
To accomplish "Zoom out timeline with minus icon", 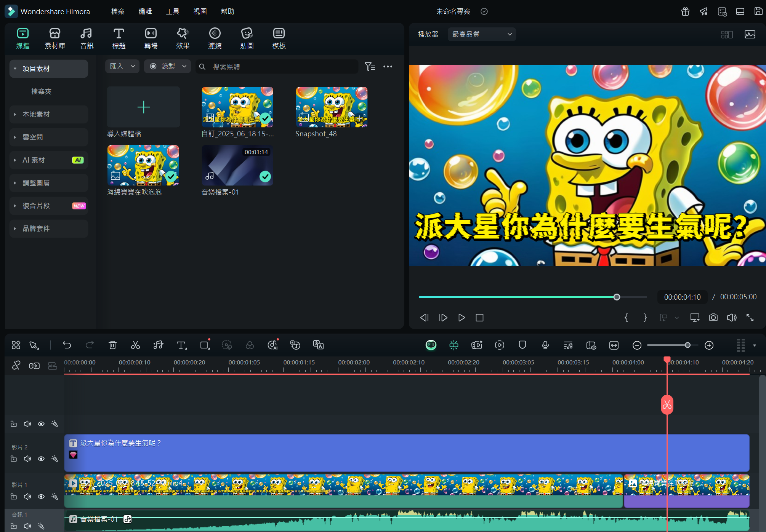I will [x=637, y=345].
